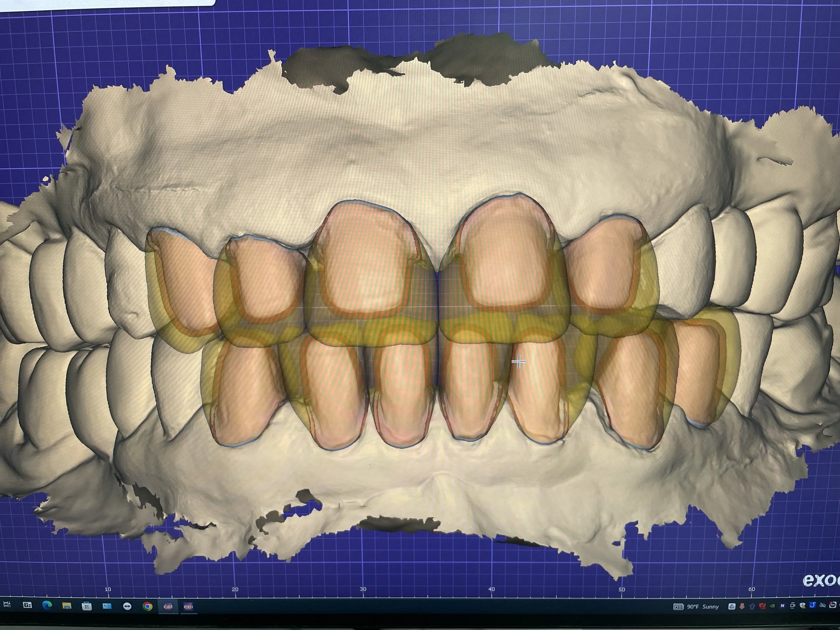Click the cloud drive tray icon
840x630 pixels.
point(732,606)
